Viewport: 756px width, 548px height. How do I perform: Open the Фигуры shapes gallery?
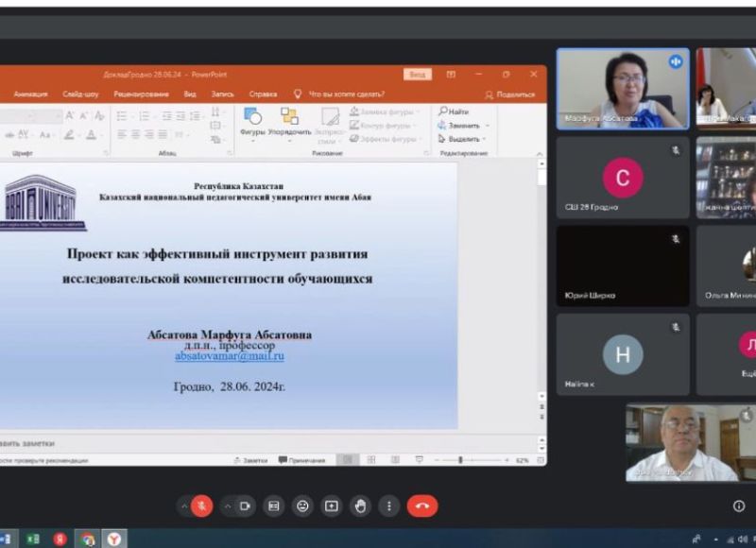(252, 122)
